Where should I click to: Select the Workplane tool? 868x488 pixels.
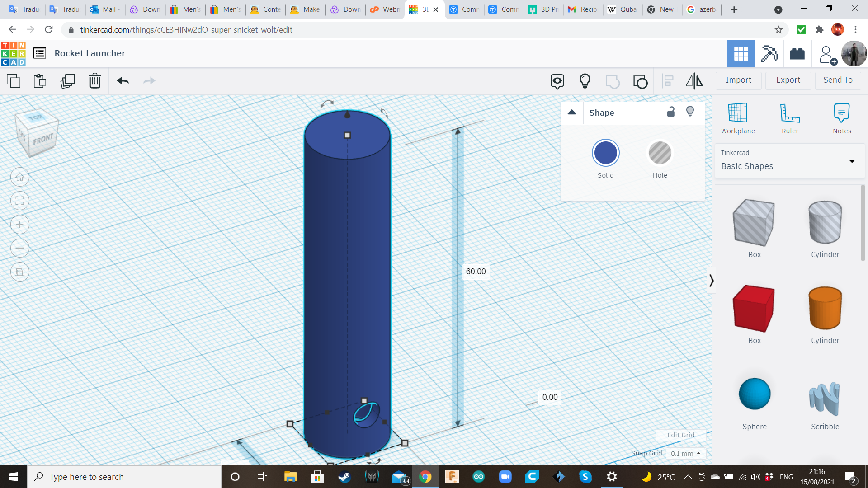point(737,117)
